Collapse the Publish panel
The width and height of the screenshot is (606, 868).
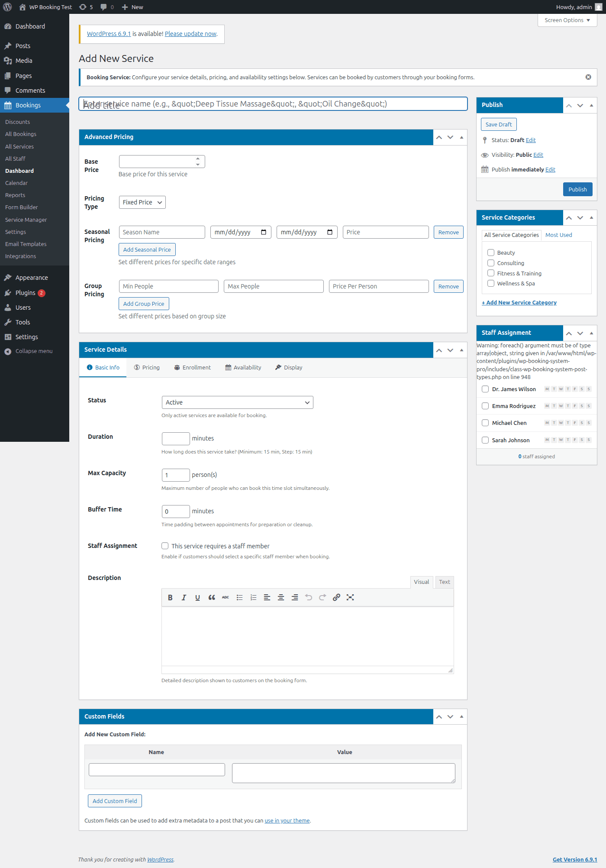[x=591, y=105]
